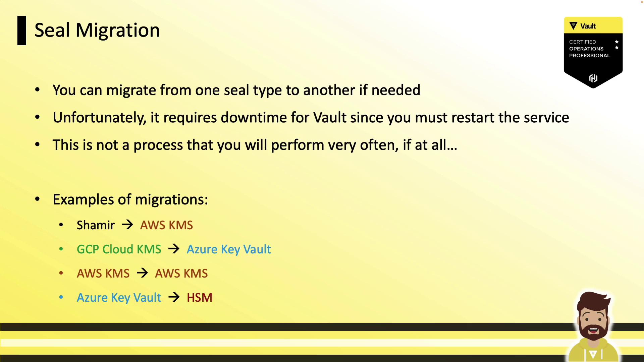
Task: Click the arrow between Shamir and AWS KMS
Action: pyautogui.click(x=127, y=225)
